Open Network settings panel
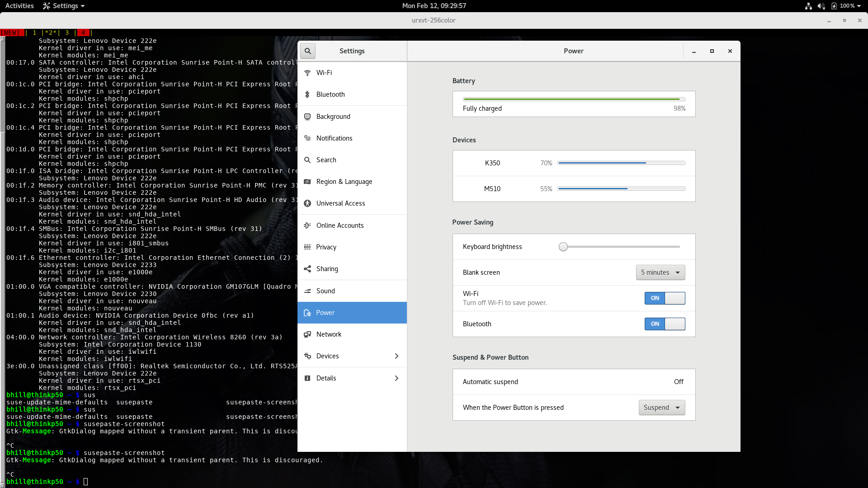The height and width of the screenshot is (488, 868). click(x=352, y=334)
